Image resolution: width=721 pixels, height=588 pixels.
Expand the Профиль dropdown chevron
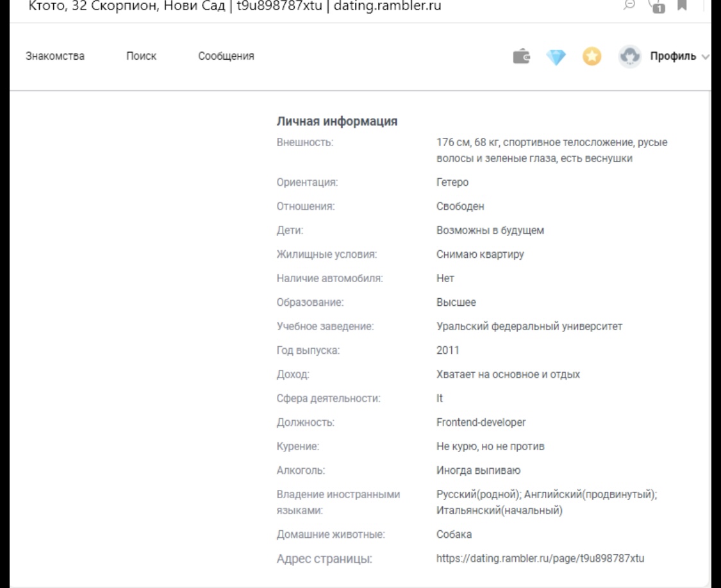pyautogui.click(x=706, y=56)
